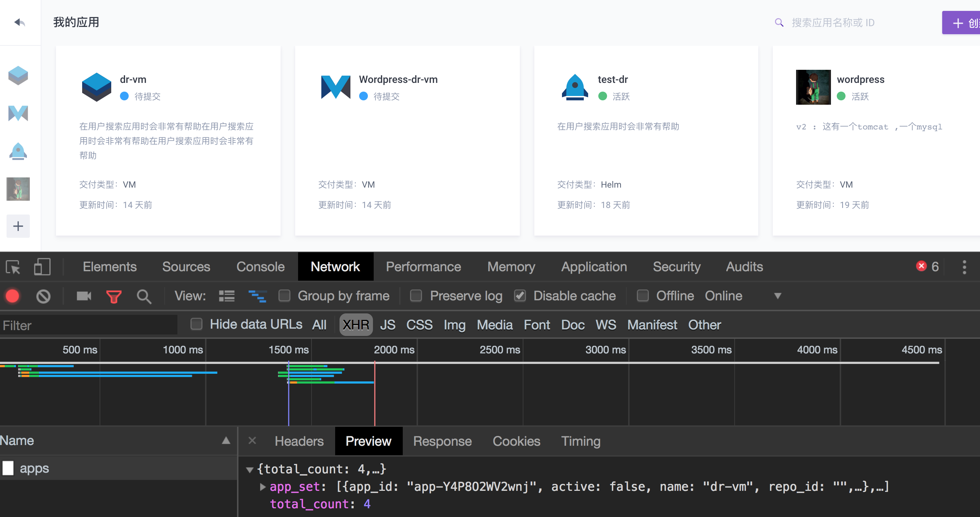Click the plus icon to add an application
This screenshot has width=980, height=517.
pos(18,226)
